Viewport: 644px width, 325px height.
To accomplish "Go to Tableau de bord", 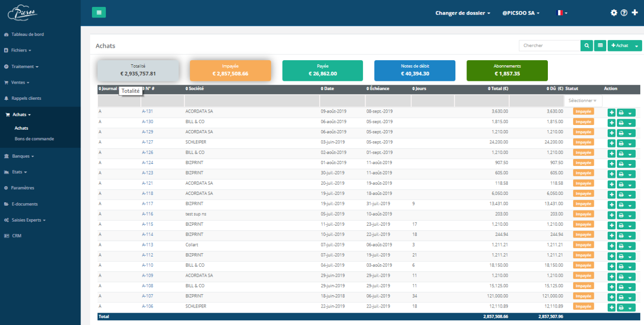I will pyautogui.click(x=28, y=34).
